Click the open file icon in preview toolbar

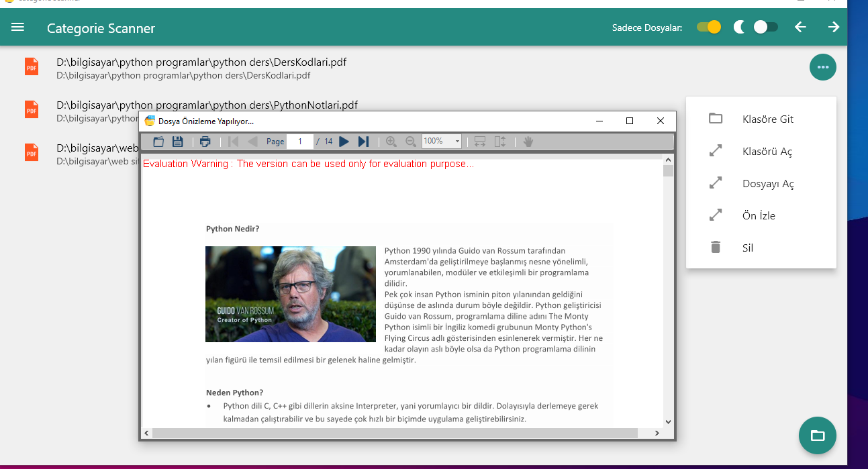click(x=158, y=142)
